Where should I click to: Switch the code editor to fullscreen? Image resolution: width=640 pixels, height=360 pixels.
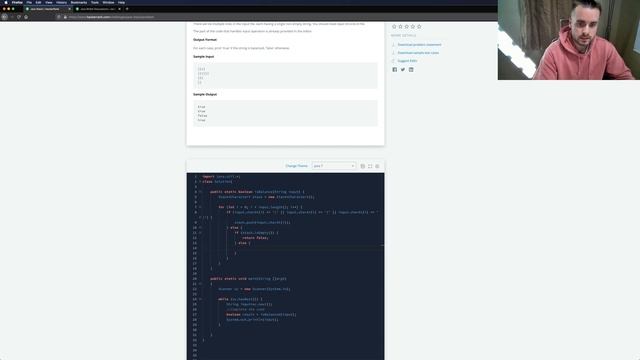pos(370,166)
